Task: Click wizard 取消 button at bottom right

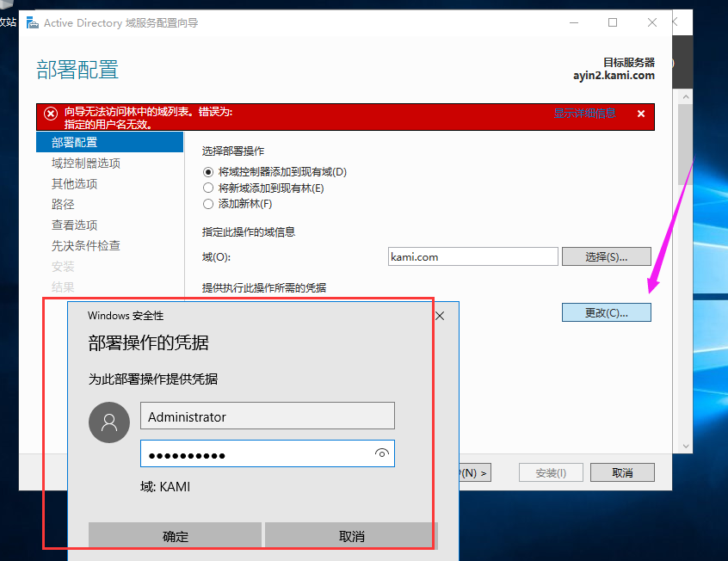Action: (622, 472)
